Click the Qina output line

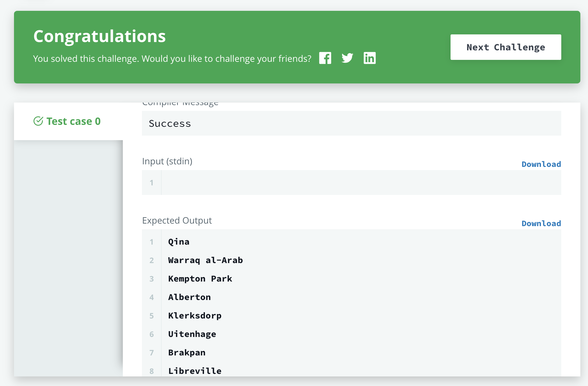tap(179, 242)
